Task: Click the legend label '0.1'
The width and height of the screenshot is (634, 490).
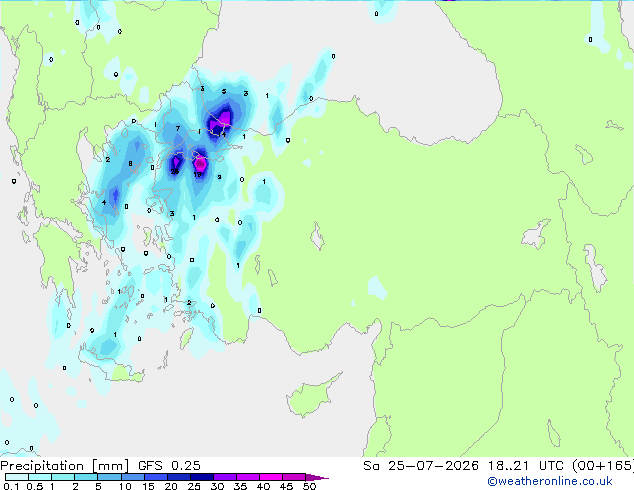Action: (x=11, y=486)
